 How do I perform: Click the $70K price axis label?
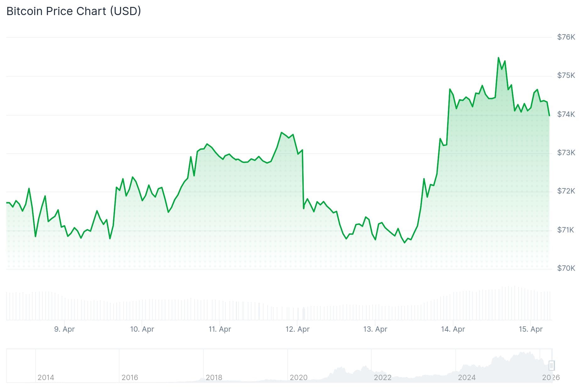coord(566,268)
